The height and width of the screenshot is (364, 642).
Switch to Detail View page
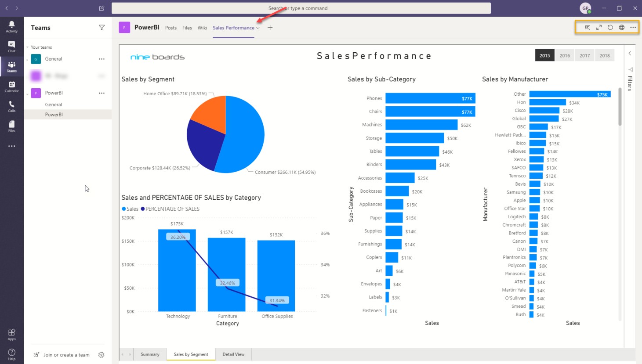[233, 354]
